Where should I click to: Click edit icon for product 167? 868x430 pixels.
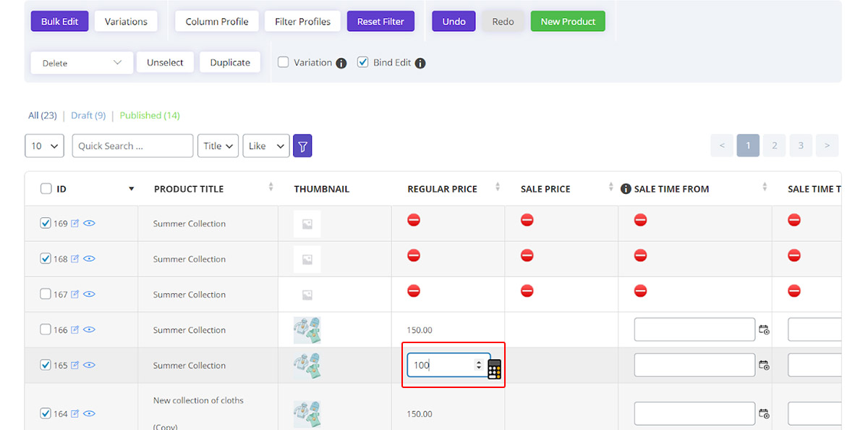tap(75, 295)
